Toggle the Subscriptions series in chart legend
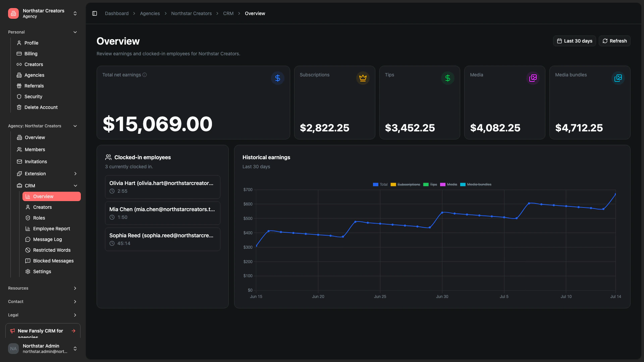Viewport: 644px width, 362px height. tap(405, 184)
